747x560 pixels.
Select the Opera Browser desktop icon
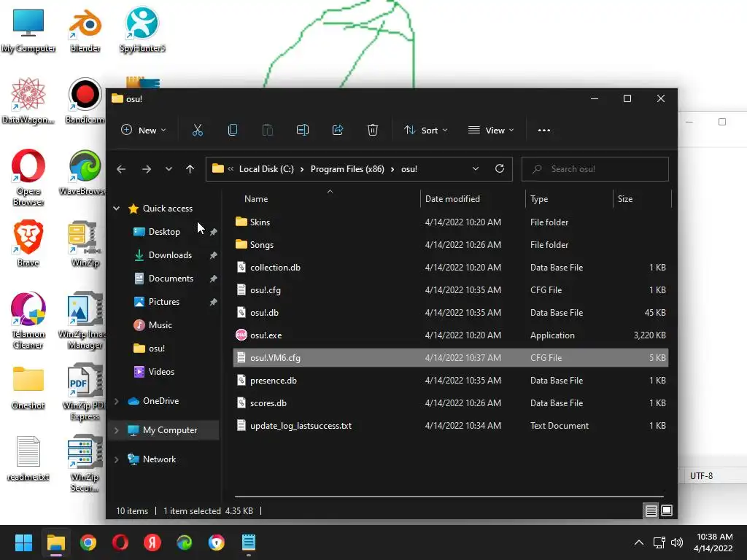click(28, 177)
